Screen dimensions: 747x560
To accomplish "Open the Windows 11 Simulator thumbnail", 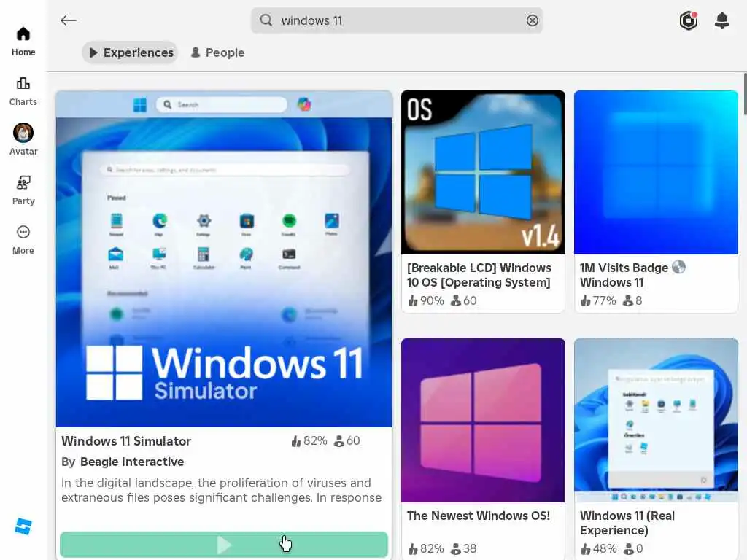I will pos(224,259).
